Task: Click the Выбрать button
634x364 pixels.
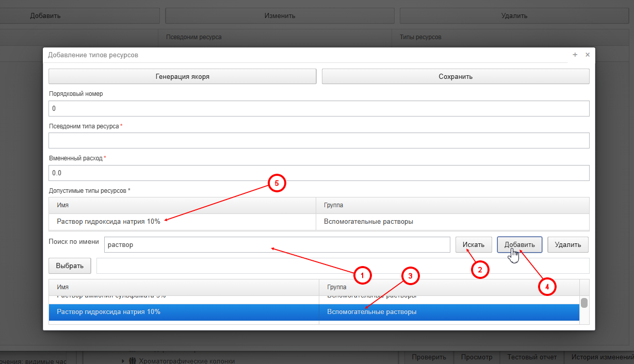Action: (70, 266)
